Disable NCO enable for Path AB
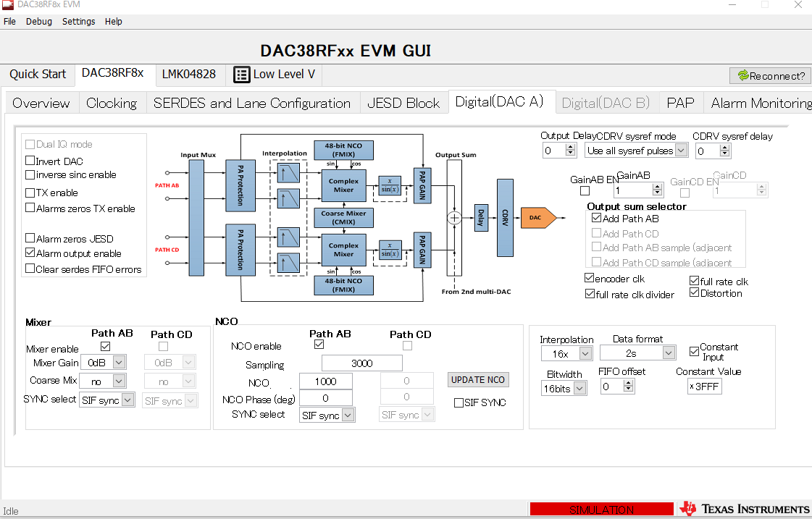The image size is (812, 519). pos(319,345)
